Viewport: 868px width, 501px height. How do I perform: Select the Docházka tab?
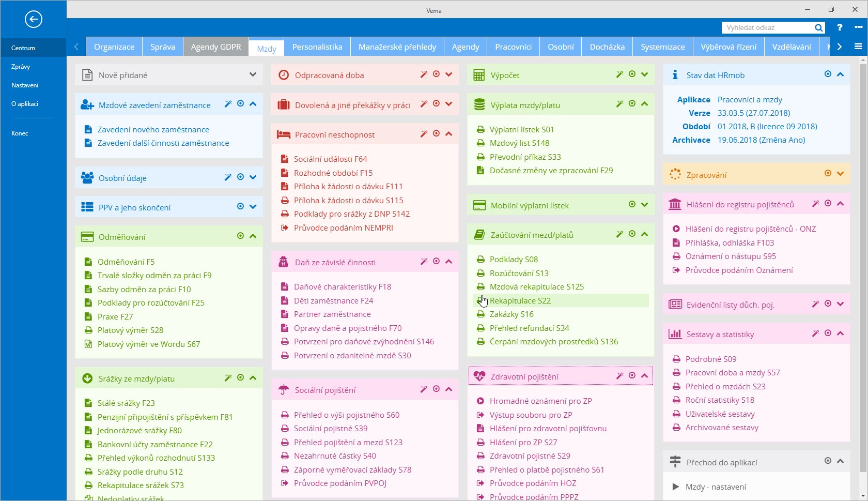click(x=607, y=47)
